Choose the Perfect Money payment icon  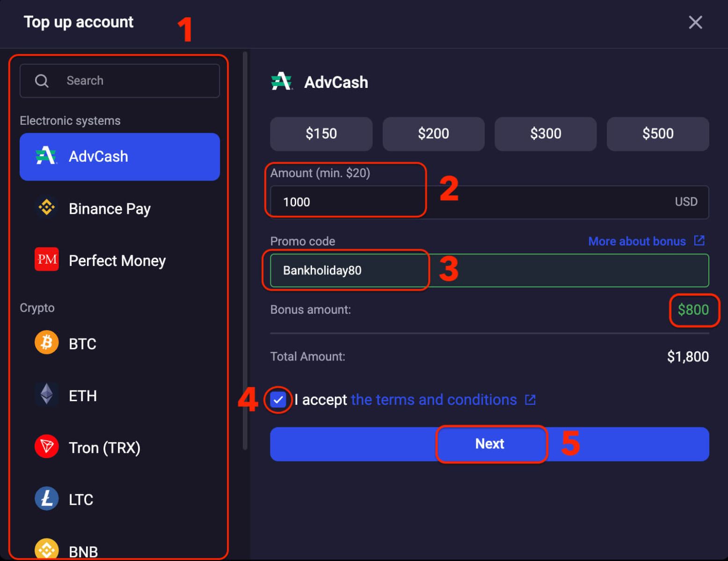click(47, 260)
